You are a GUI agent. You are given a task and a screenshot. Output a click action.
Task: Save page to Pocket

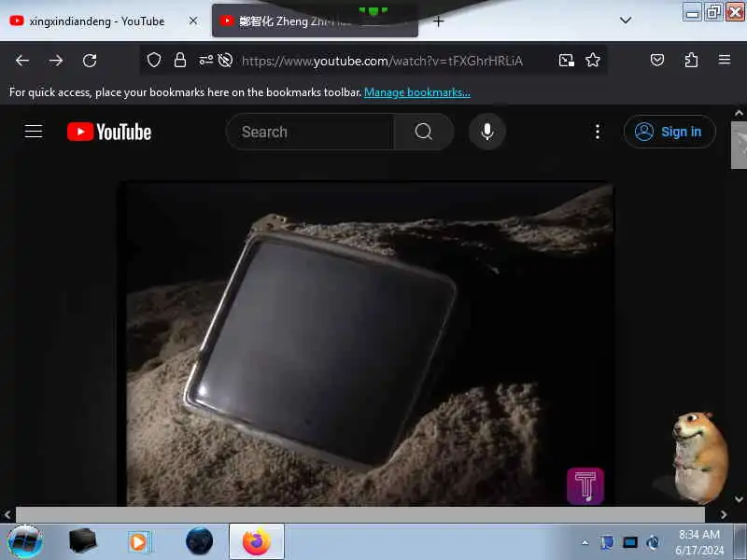tap(657, 60)
